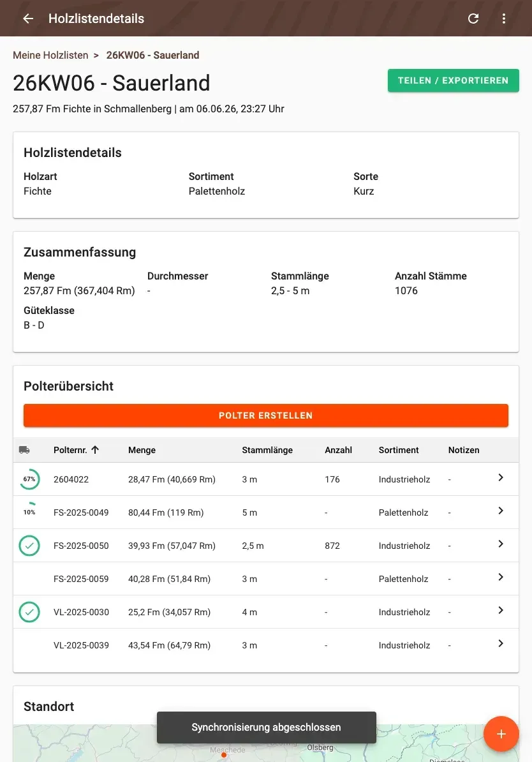This screenshot has height=762, width=532.
Task: Click the Olsberg label on the map
Action: coord(320,747)
